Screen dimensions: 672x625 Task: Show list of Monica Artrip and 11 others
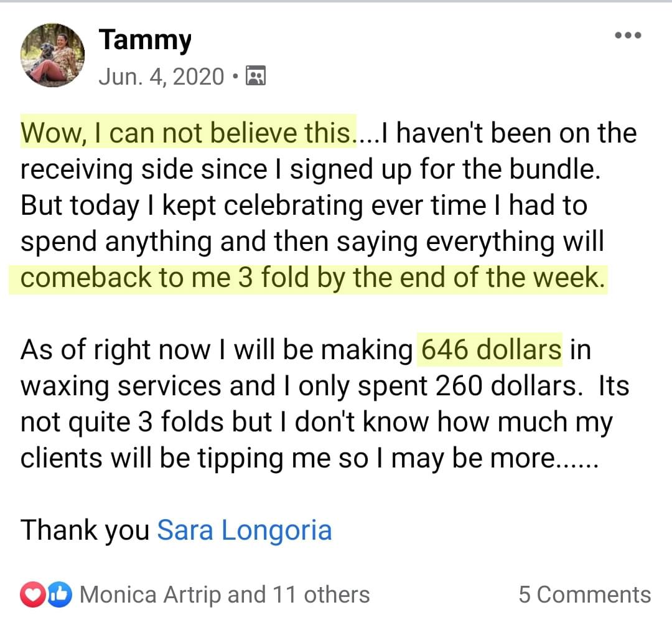(225, 594)
